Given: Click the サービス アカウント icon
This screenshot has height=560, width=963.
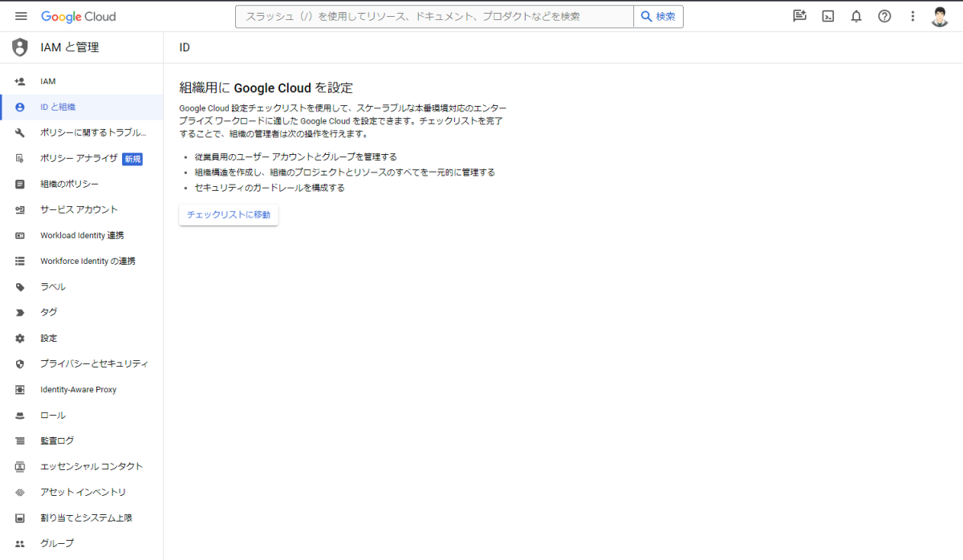Looking at the screenshot, I should [20, 209].
